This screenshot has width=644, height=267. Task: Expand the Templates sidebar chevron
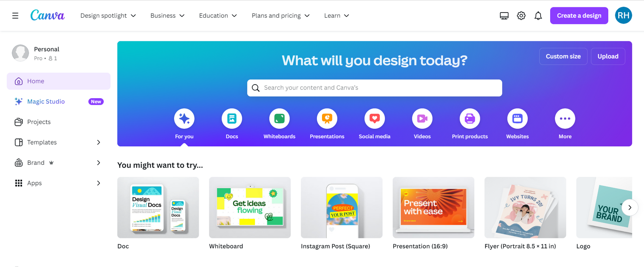pyautogui.click(x=99, y=142)
